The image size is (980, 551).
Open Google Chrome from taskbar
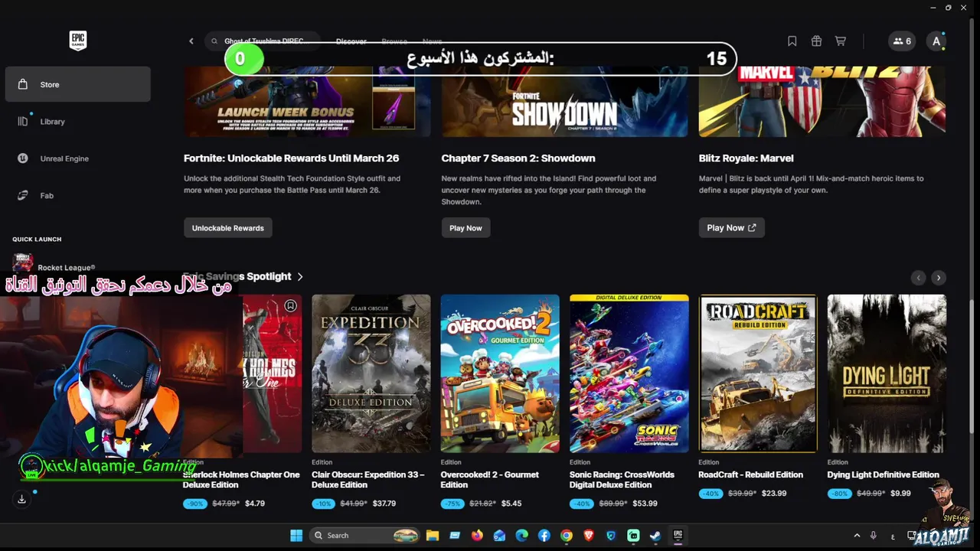pyautogui.click(x=567, y=536)
